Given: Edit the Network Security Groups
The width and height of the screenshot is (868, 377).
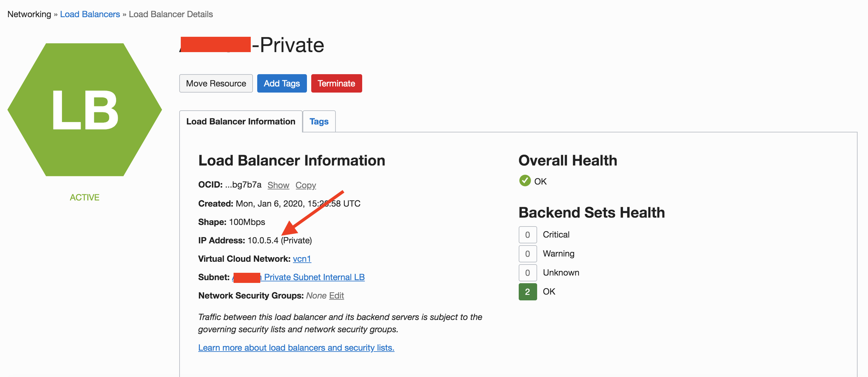Looking at the screenshot, I should coord(336,295).
